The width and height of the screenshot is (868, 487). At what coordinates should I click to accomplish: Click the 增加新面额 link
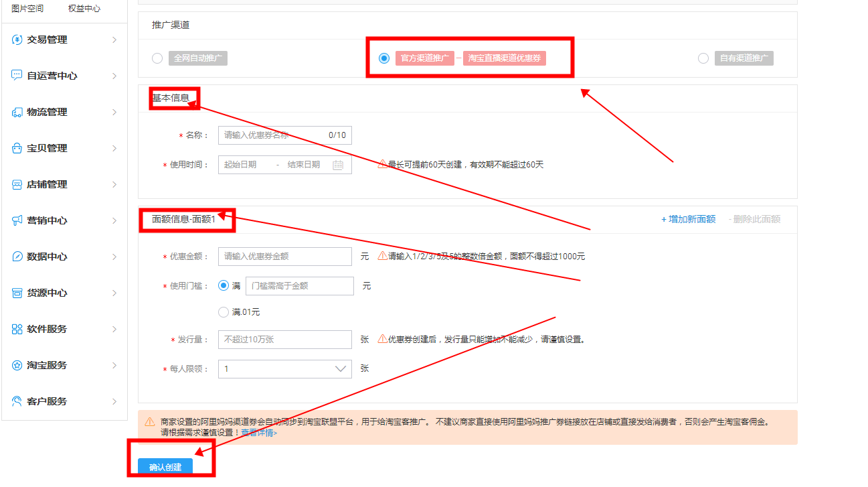688,219
